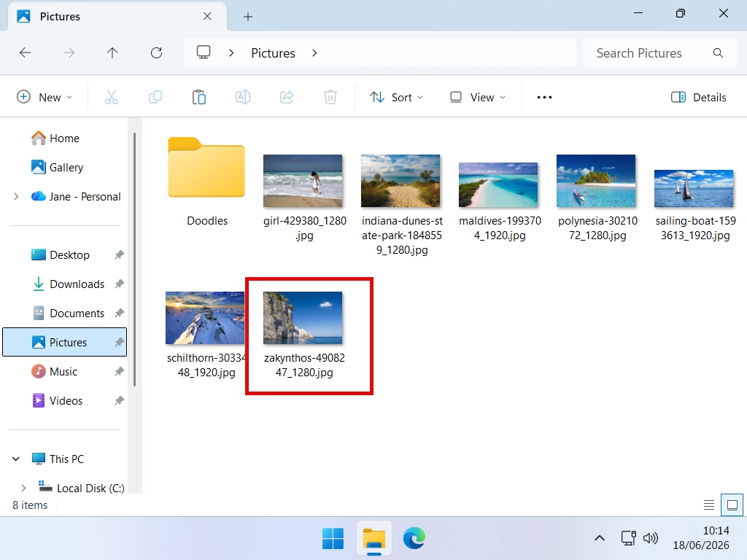The image size is (747, 560).
Task: Click the Cut scissors icon
Action: (x=112, y=97)
